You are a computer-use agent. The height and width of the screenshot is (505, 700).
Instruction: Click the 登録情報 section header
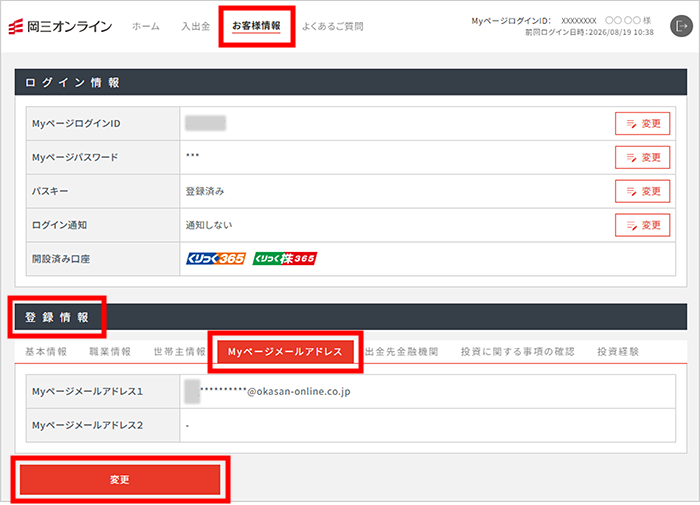click(x=351, y=317)
